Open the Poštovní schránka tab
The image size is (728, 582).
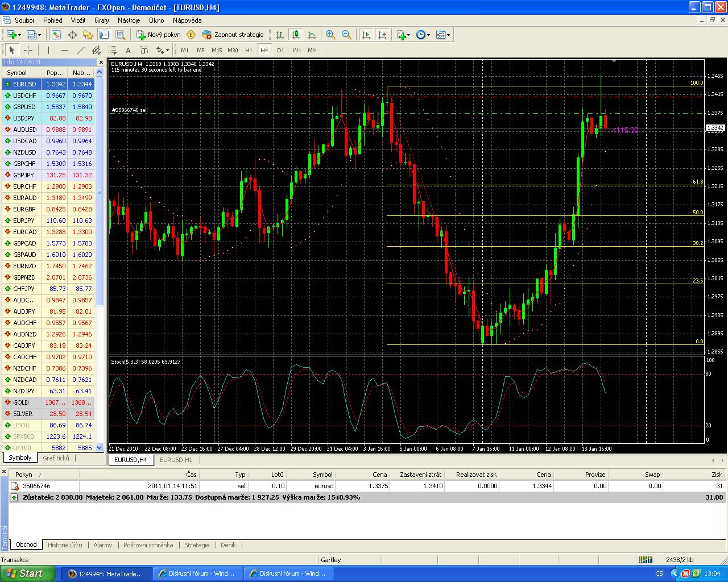point(148,545)
